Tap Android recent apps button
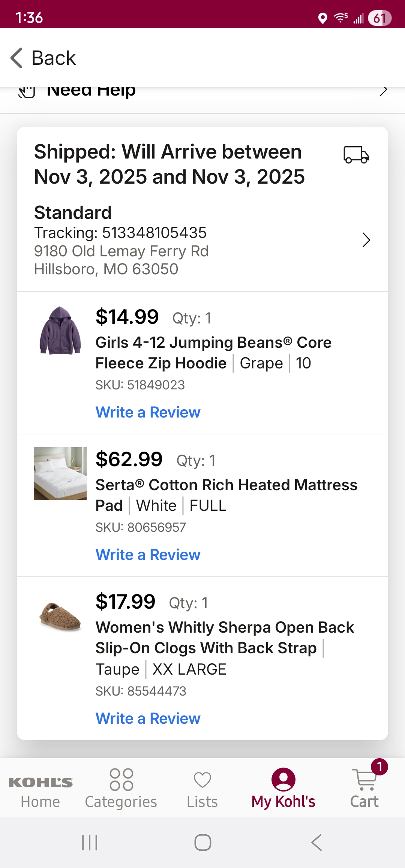 [90, 843]
